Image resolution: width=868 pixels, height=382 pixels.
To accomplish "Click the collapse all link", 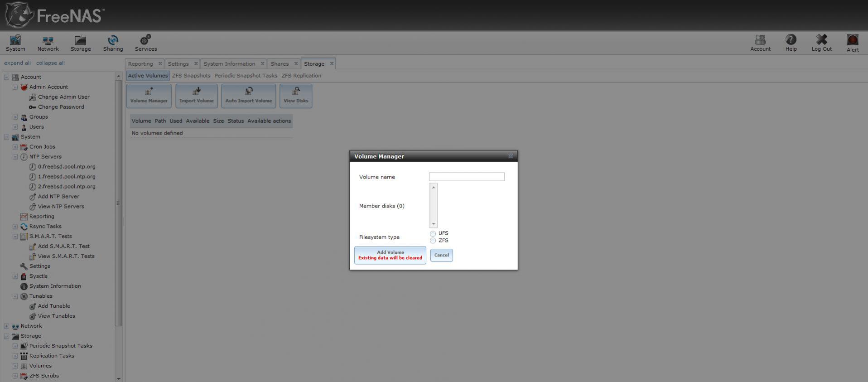I will click(x=50, y=63).
